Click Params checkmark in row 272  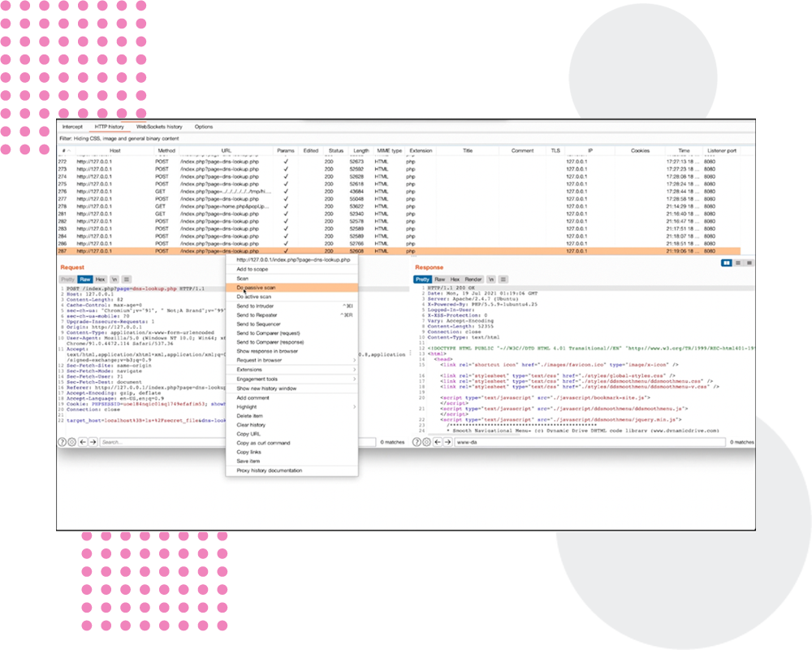[x=286, y=162]
